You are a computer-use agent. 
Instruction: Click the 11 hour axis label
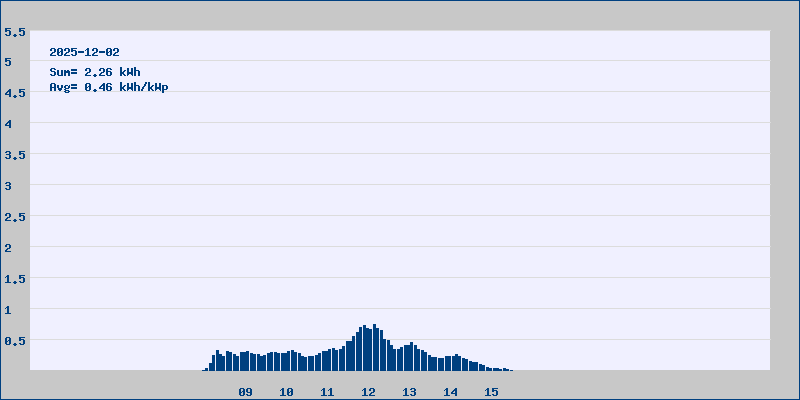tap(327, 392)
